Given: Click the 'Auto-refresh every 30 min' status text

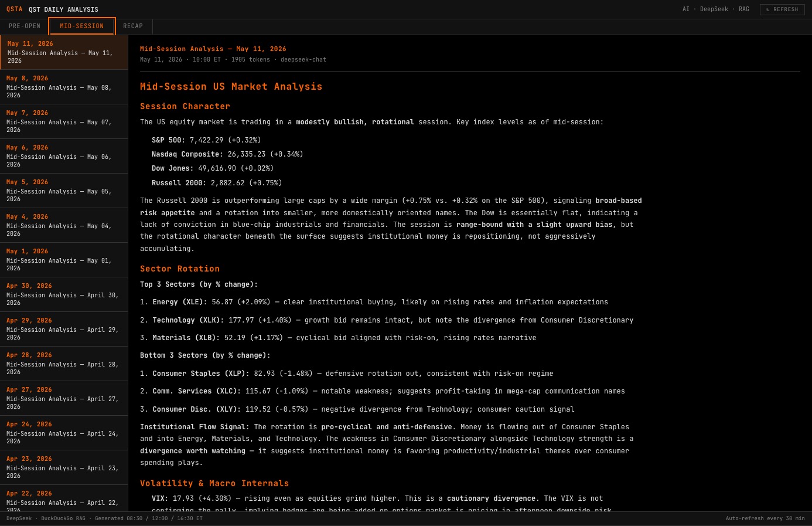Looking at the screenshot, I should tap(765, 518).
